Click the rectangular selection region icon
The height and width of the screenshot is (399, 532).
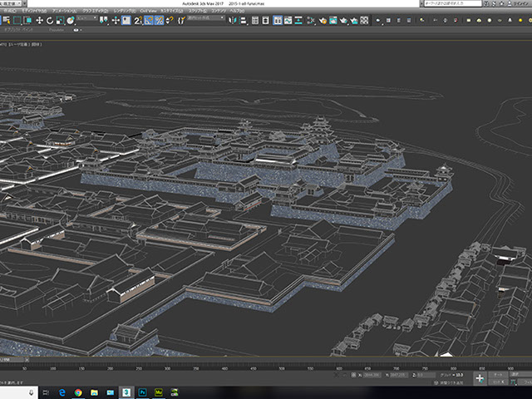click(17, 20)
